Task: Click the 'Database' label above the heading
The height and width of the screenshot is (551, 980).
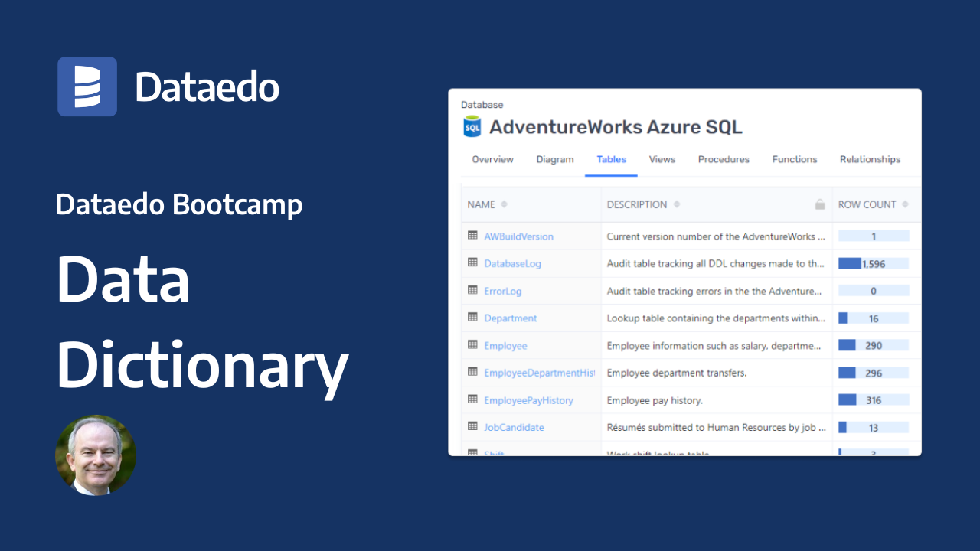Action: point(482,105)
